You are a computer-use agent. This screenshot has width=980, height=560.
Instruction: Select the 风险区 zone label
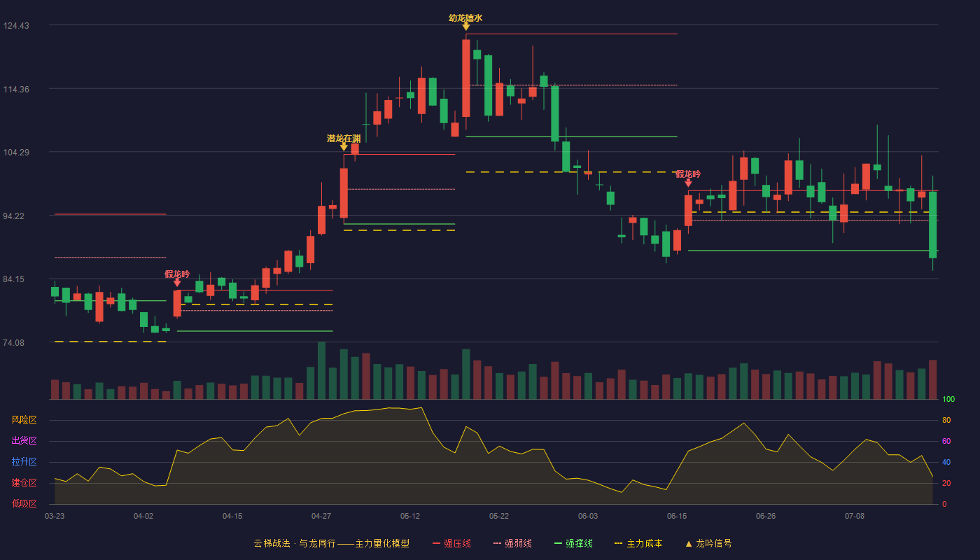point(24,420)
